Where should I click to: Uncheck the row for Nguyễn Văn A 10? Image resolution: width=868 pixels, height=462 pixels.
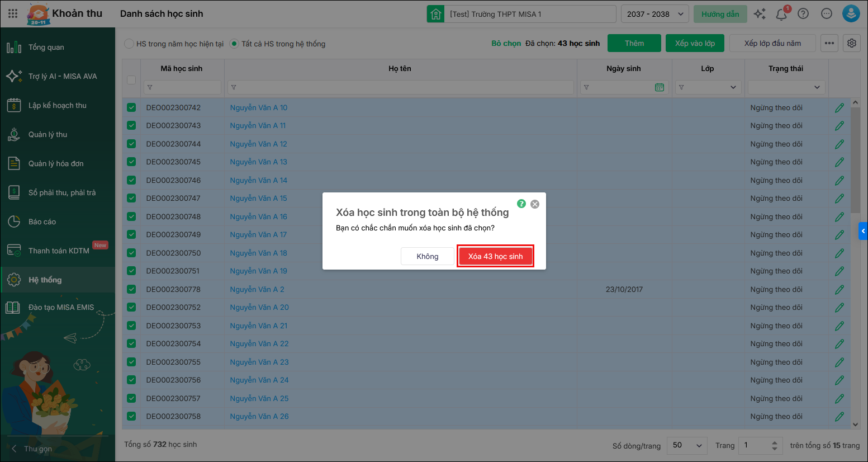[x=131, y=108]
